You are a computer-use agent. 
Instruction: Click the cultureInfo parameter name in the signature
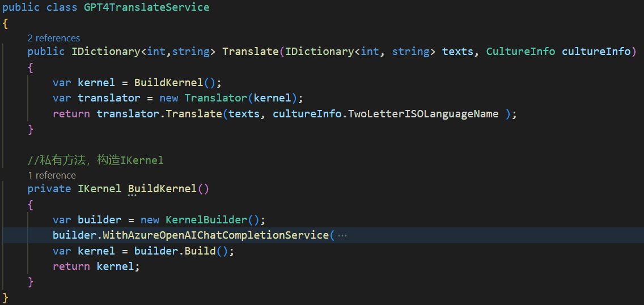[x=596, y=52]
